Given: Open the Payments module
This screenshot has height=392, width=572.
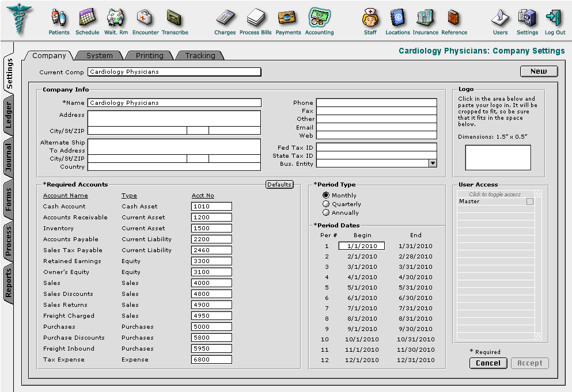Looking at the screenshot, I should point(288,22).
